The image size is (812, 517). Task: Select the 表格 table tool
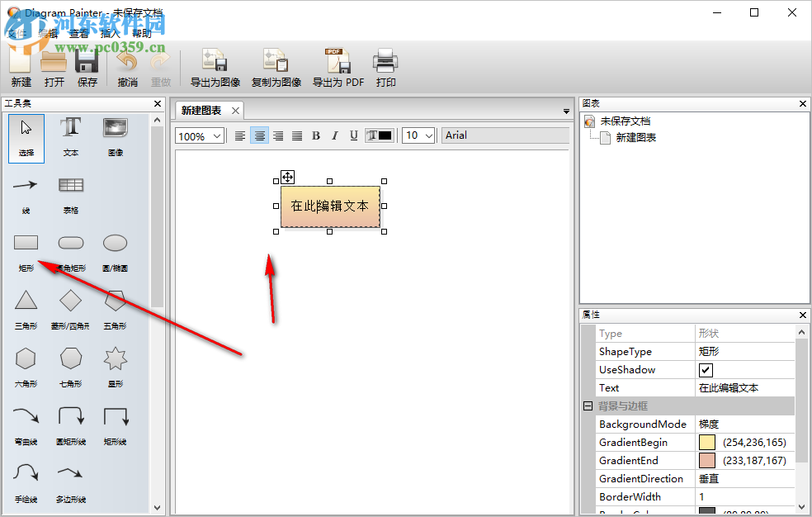point(70,185)
